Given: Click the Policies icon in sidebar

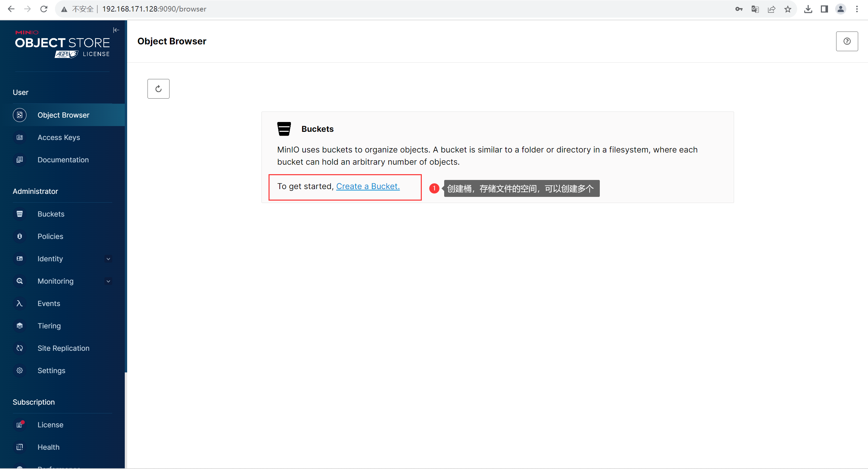Looking at the screenshot, I should tap(20, 236).
